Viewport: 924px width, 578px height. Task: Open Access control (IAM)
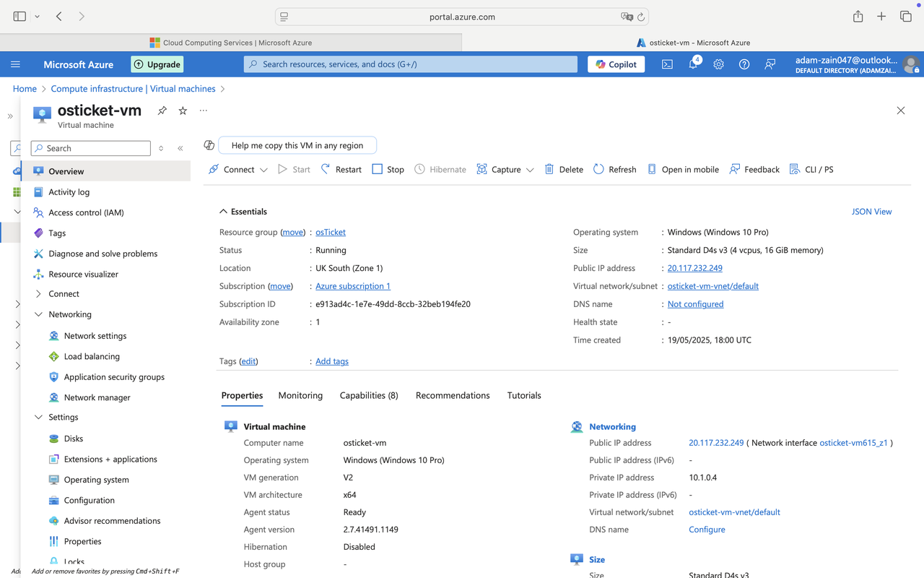point(106,212)
